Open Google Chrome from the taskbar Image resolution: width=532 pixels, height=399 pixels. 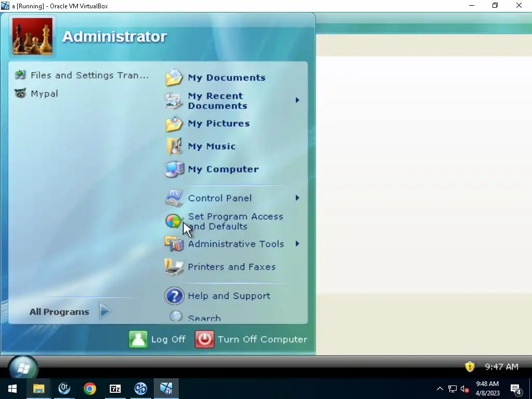pyautogui.click(x=90, y=389)
